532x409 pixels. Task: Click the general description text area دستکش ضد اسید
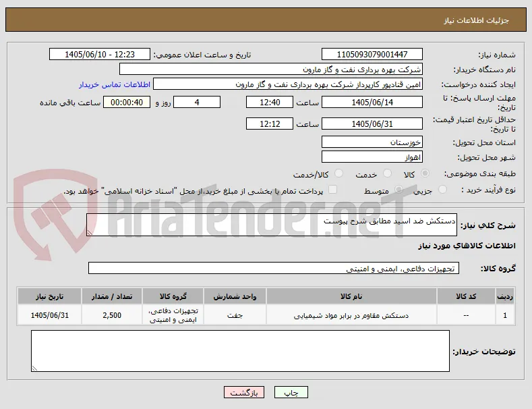tap(272, 225)
